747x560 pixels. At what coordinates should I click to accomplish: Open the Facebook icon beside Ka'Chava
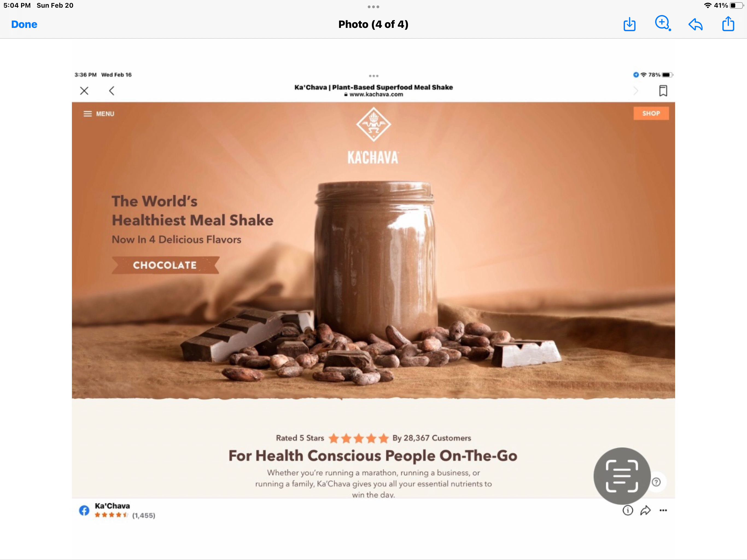pos(84,510)
